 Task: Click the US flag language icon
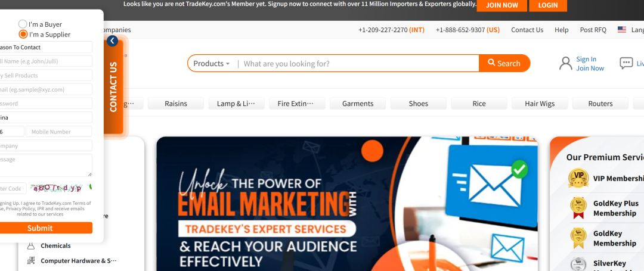click(x=622, y=30)
